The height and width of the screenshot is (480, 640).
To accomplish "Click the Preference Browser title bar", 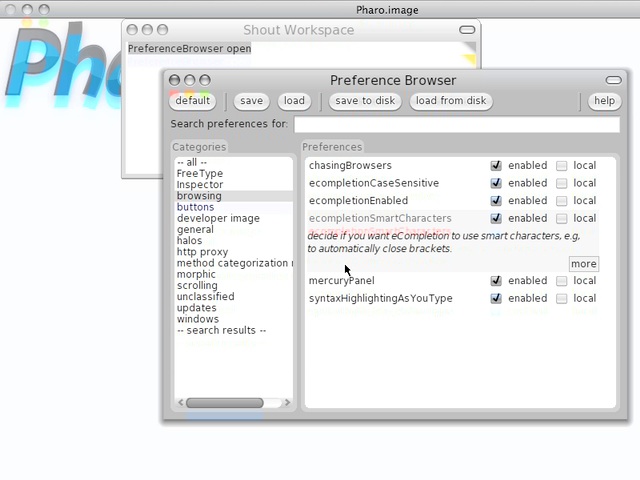I will (x=393, y=80).
